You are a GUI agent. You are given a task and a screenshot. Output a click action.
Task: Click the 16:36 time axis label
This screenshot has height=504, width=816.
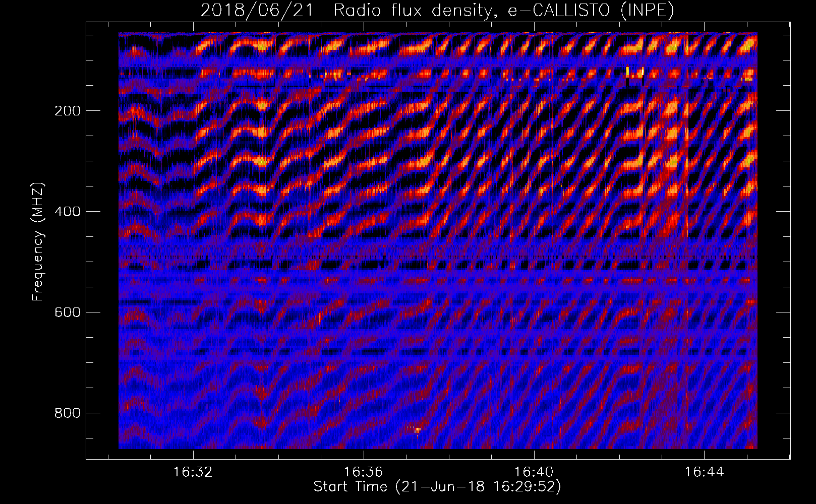tap(364, 472)
